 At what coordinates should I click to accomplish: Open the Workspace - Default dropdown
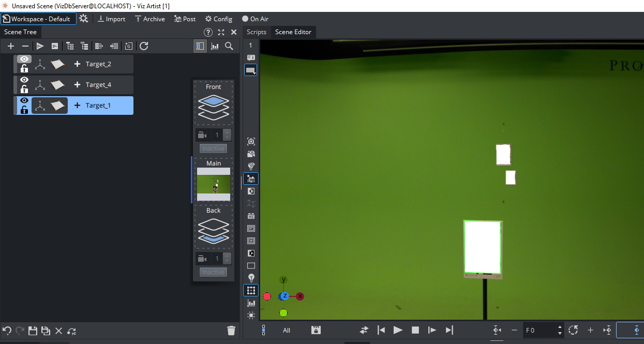(39, 19)
